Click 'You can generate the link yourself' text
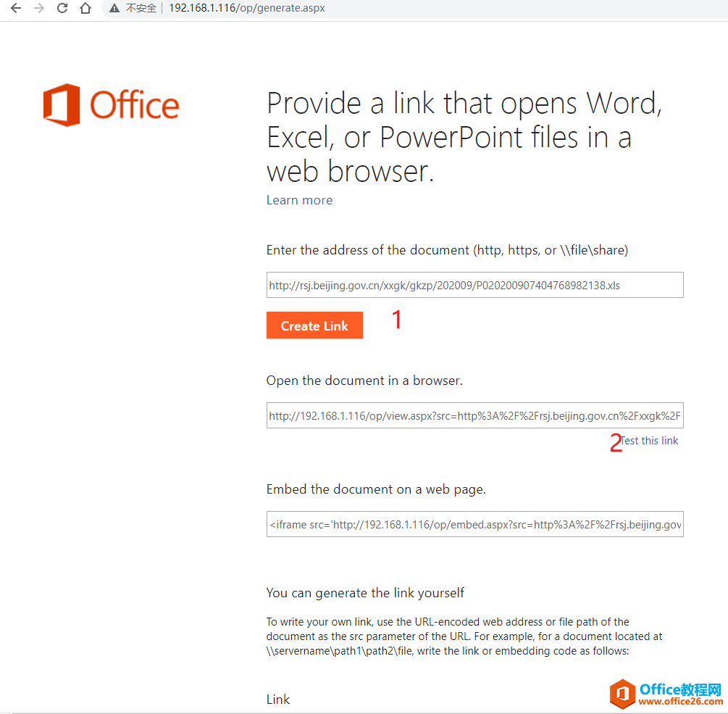This screenshot has height=714, width=728. click(365, 592)
